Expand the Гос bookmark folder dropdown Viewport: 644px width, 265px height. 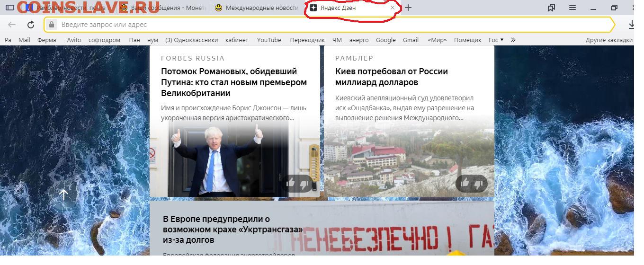pyautogui.click(x=496, y=40)
